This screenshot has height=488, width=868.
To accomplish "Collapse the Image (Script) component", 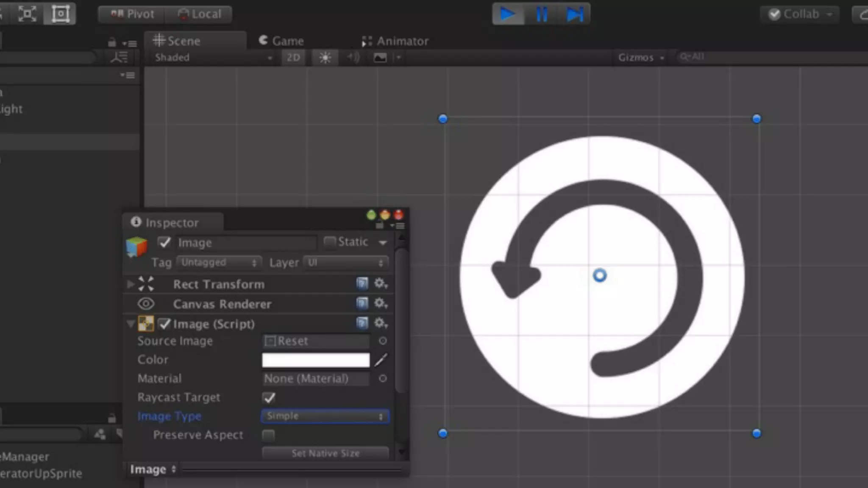I will 130,324.
